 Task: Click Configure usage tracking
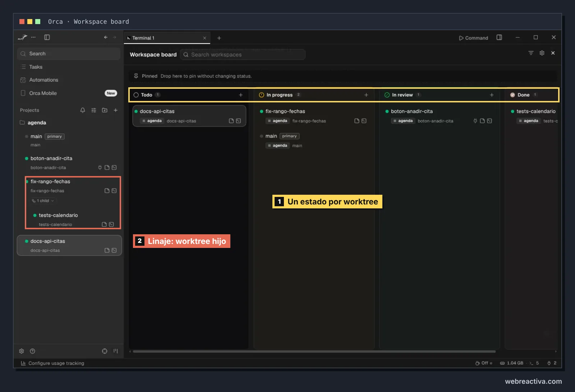[52, 363]
